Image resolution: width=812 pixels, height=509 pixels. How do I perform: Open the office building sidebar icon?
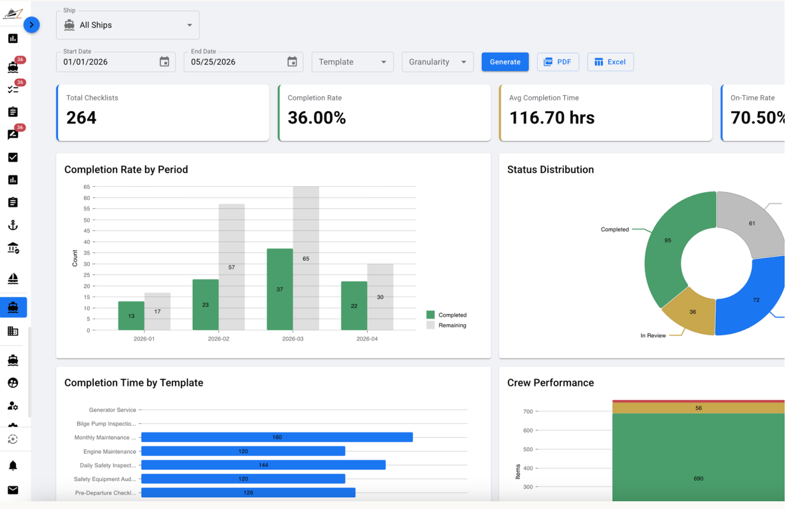click(13, 331)
